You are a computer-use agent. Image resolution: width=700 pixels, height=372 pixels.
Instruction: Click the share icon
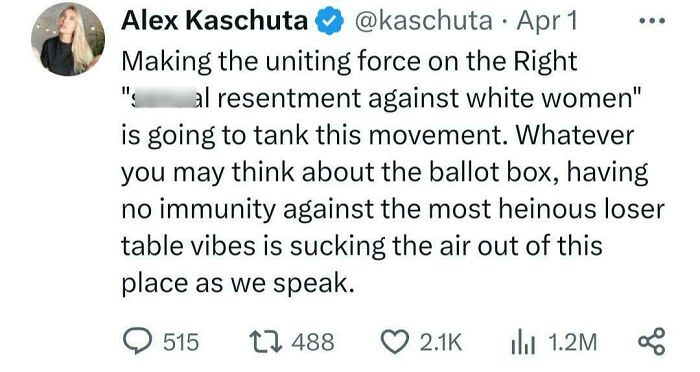pos(652,342)
